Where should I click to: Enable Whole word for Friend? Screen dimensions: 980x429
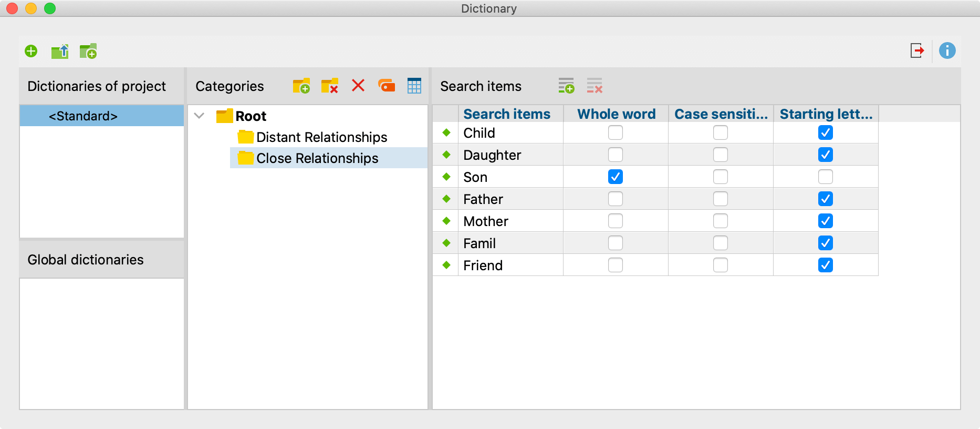tap(616, 265)
